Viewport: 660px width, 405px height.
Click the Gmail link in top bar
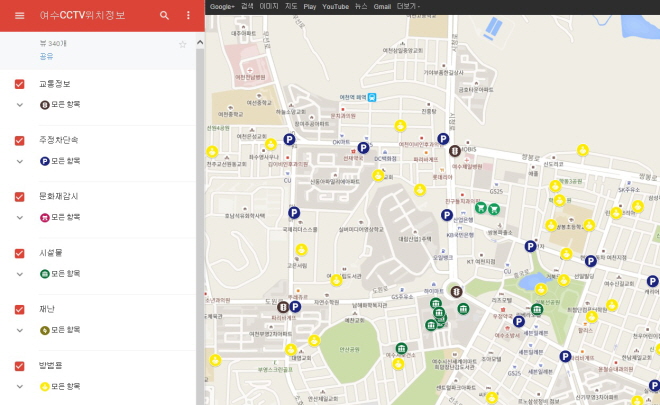point(382,6)
